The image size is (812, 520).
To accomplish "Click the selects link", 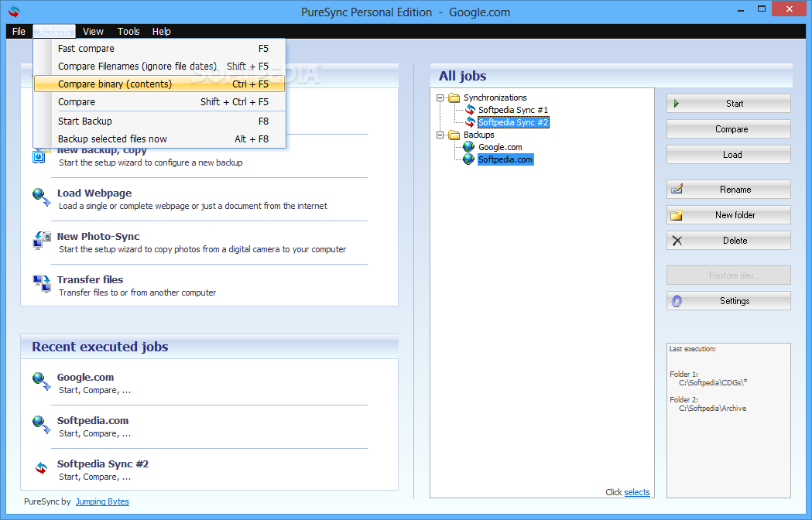I will coord(637,492).
